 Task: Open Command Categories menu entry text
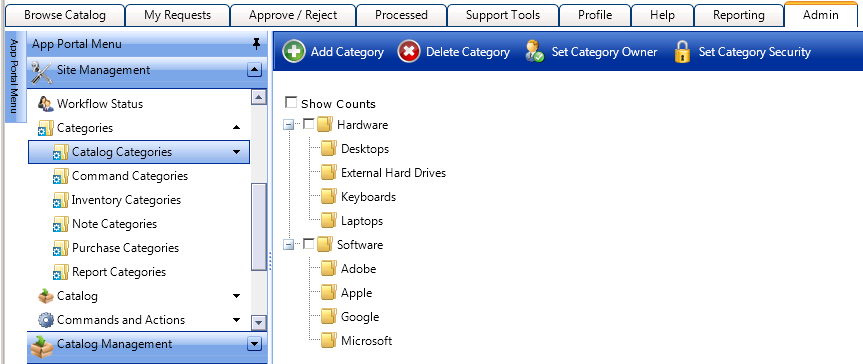(130, 176)
